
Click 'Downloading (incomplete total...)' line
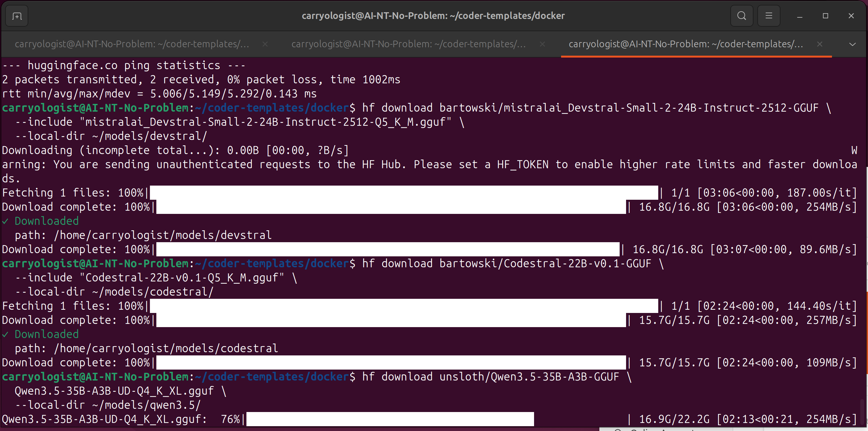click(x=176, y=150)
